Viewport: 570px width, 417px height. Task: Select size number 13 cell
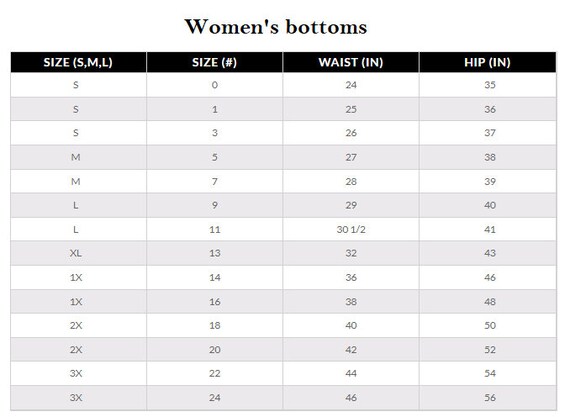click(x=214, y=253)
